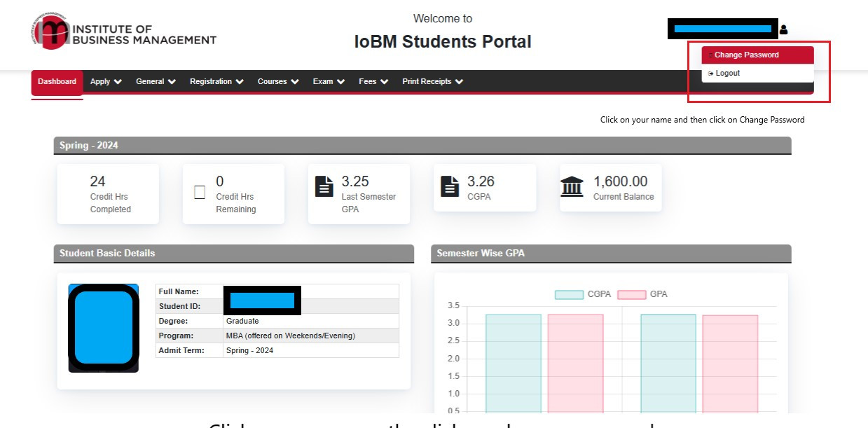
Task: Click the 1,600.00 balance value
Action: click(x=621, y=181)
